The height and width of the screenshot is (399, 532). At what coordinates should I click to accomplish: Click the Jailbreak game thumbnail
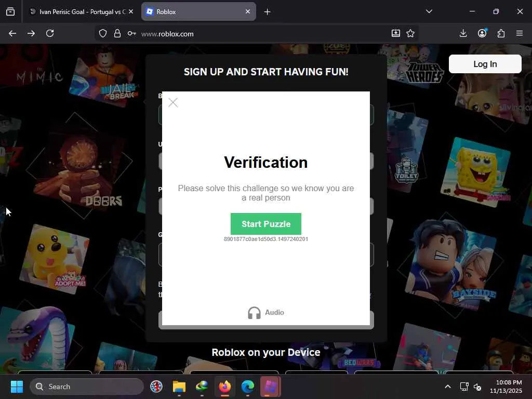(104, 76)
